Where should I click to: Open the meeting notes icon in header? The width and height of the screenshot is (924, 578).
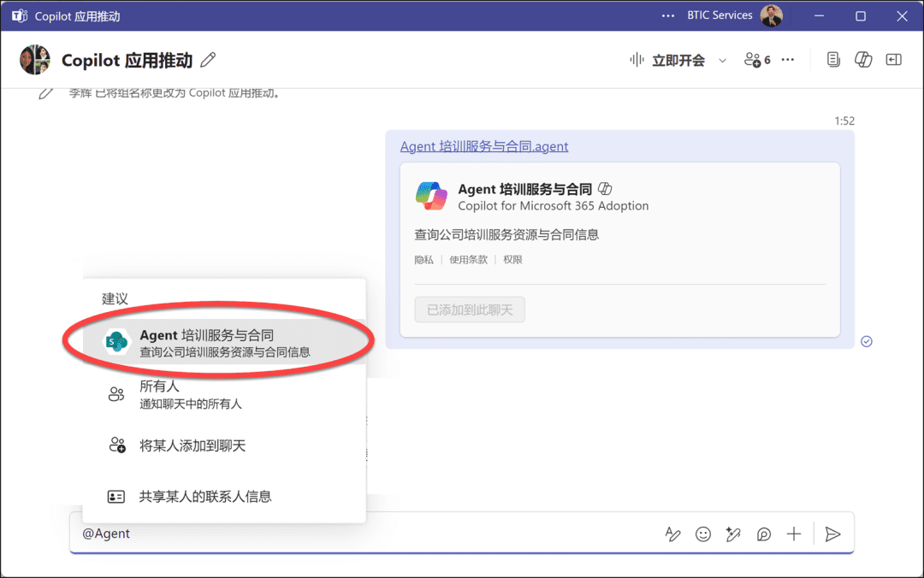[x=833, y=60]
